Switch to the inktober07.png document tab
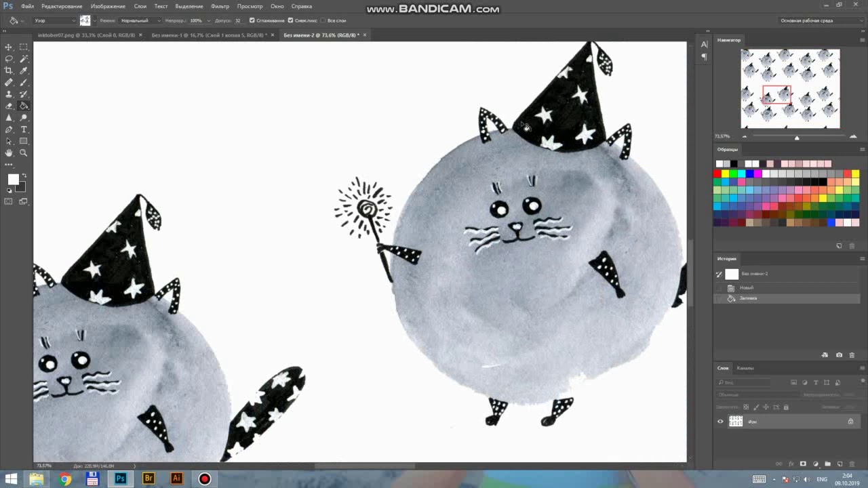 pos(87,35)
